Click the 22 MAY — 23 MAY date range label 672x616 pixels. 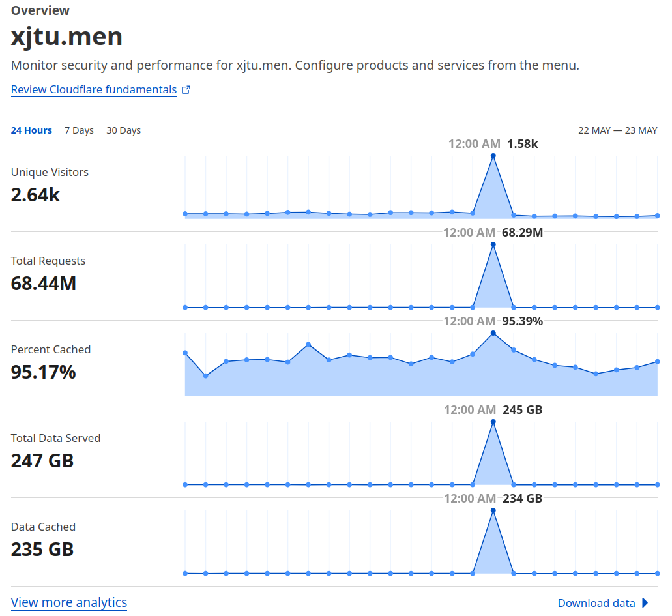pos(617,130)
